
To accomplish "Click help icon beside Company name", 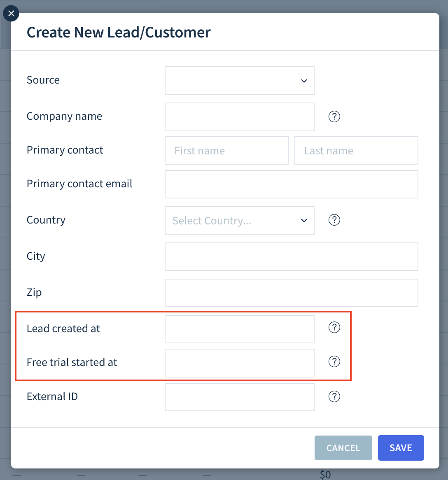I will tap(334, 117).
